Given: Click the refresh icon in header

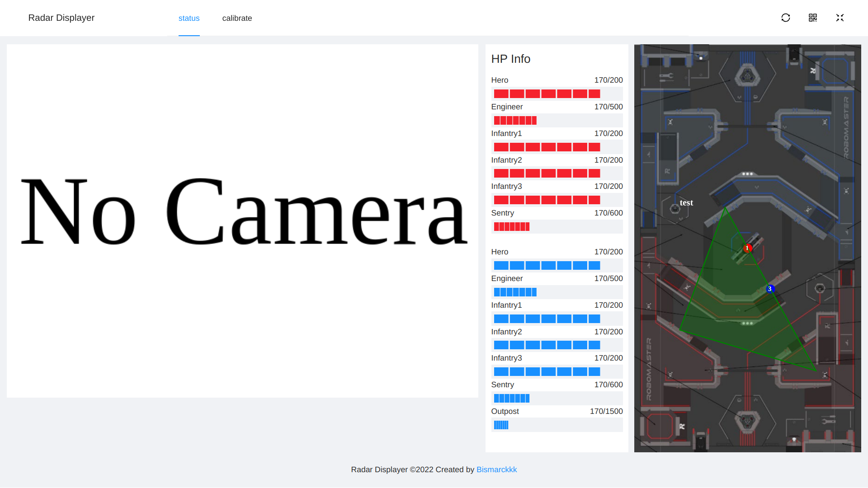Looking at the screenshot, I should tap(786, 18).
